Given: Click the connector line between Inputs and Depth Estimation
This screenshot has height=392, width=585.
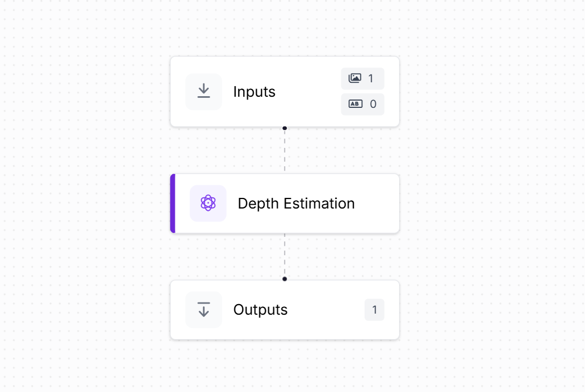Looking at the screenshot, I should (x=285, y=150).
